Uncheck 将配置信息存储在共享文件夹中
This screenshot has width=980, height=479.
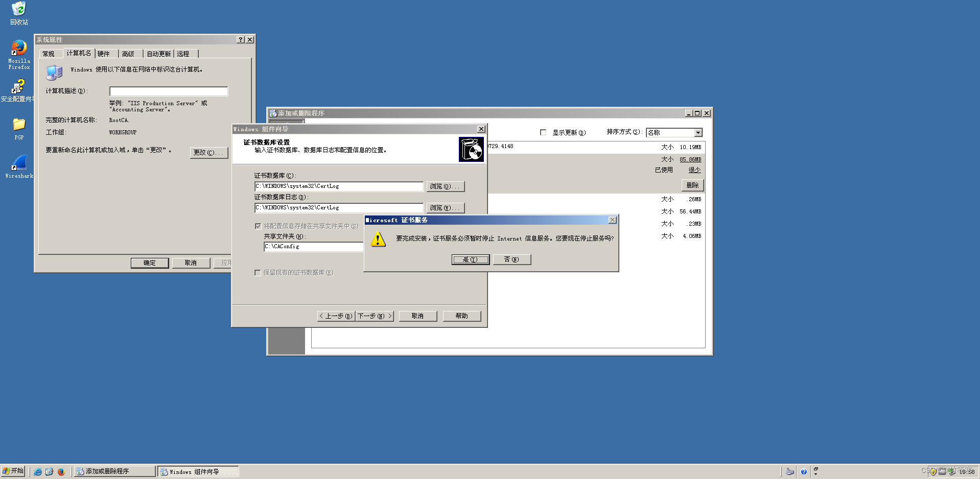(258, 226)
